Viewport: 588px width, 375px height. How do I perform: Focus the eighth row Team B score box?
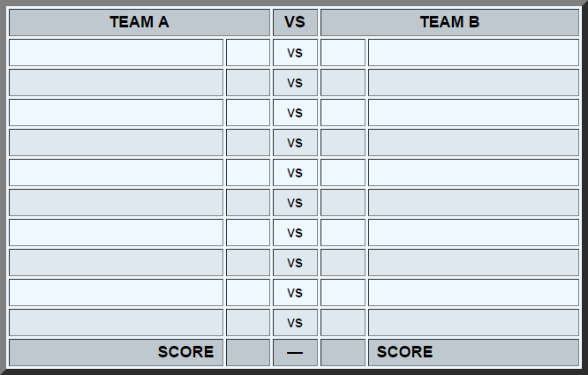point(343,262)
